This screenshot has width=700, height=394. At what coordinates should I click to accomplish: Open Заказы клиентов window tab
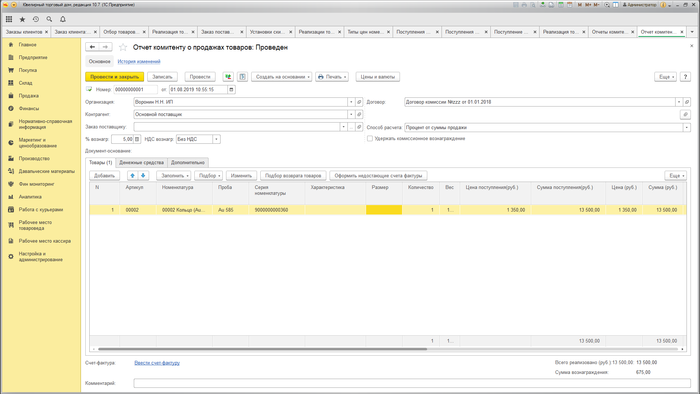pyautogui.click(x=24, y=32)
